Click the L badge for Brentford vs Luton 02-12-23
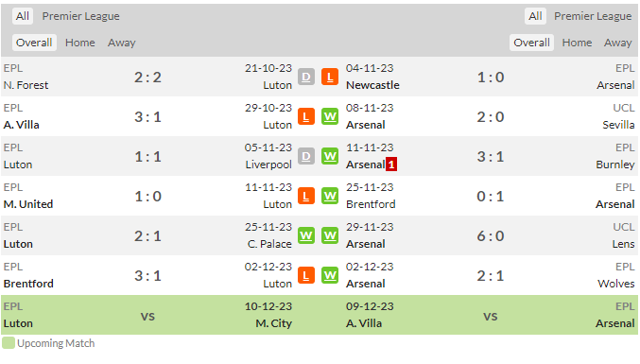 [306, 275]
